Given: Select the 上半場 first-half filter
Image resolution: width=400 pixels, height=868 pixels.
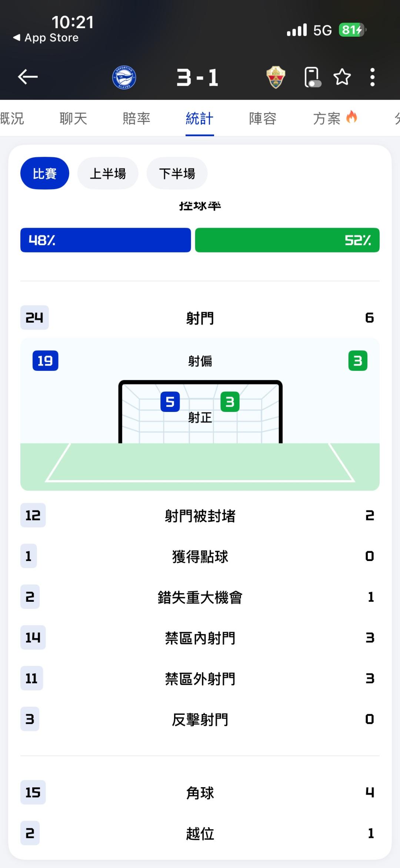Looking at the screenshot, I should tap(108, 174).
